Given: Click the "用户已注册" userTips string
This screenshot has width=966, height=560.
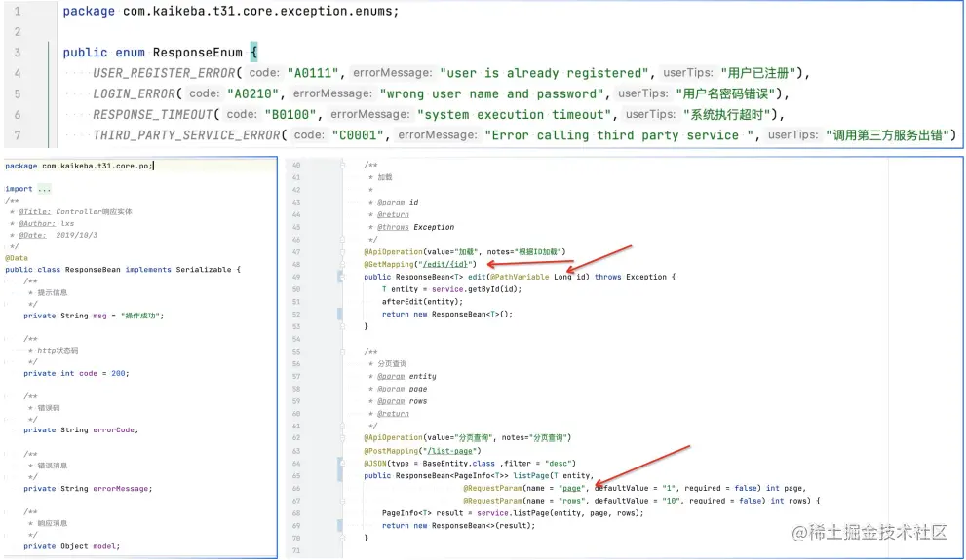Looking at the screenshot, I should point(757,73).
